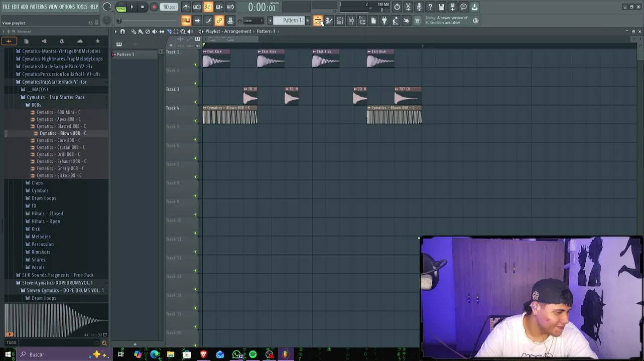The height and width of the screenshot is (361, 644).
Task: Open the EDIT menu
Action: point(16,7)
